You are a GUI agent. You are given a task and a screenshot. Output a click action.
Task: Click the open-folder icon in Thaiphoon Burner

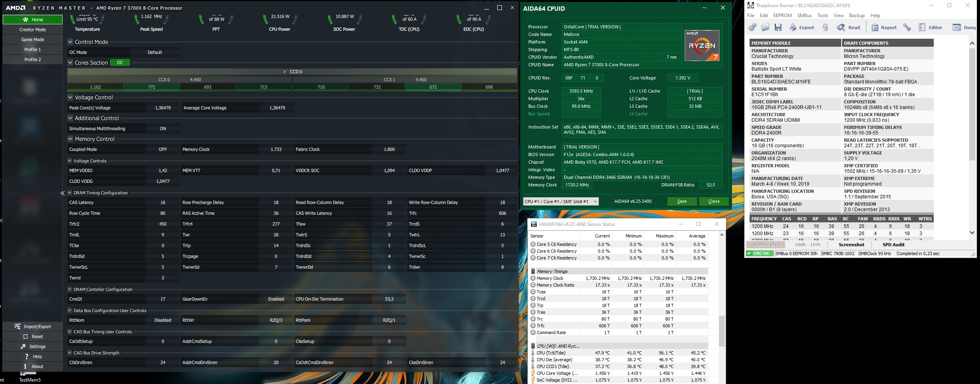765,27
